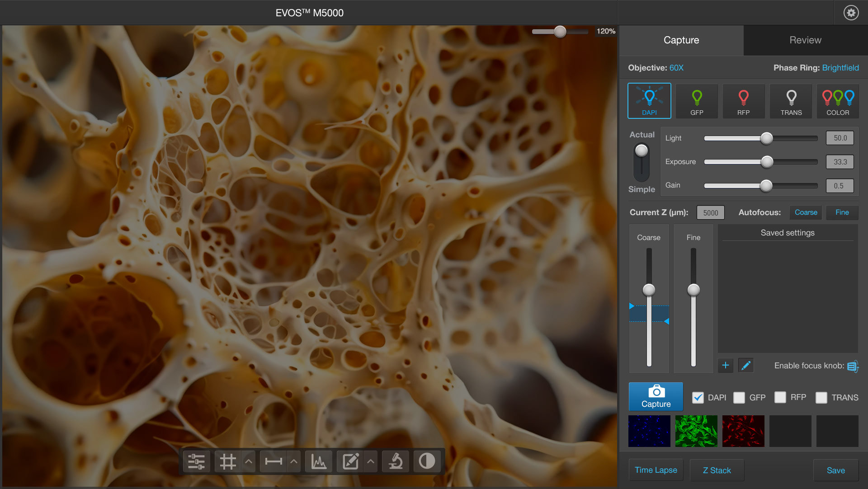Image resolution: width=868 pixels, height=489 pixels.
Task: Open the histogram display
Action: point(319,461)
